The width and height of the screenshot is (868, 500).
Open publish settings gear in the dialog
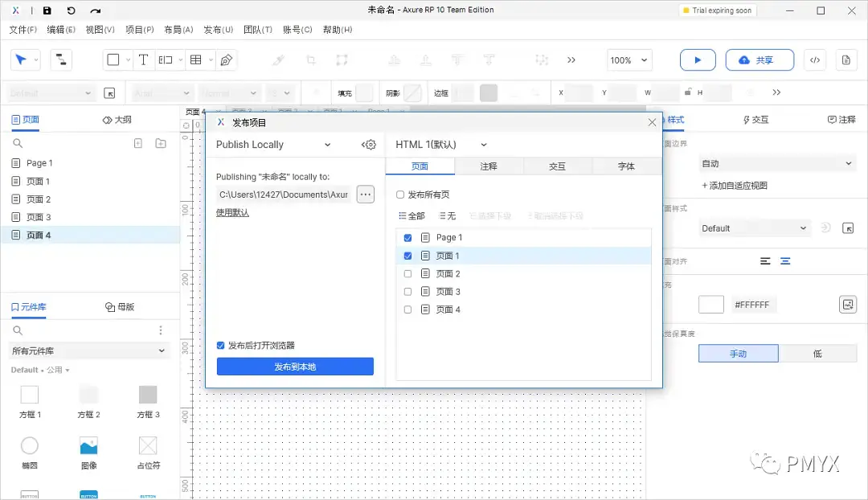[369, 144]
